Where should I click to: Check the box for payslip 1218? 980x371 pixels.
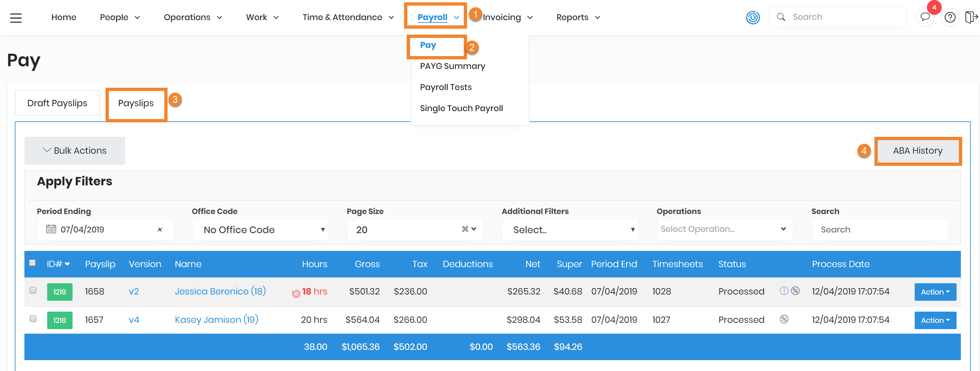pyautogui.click(x=33, y=319)
